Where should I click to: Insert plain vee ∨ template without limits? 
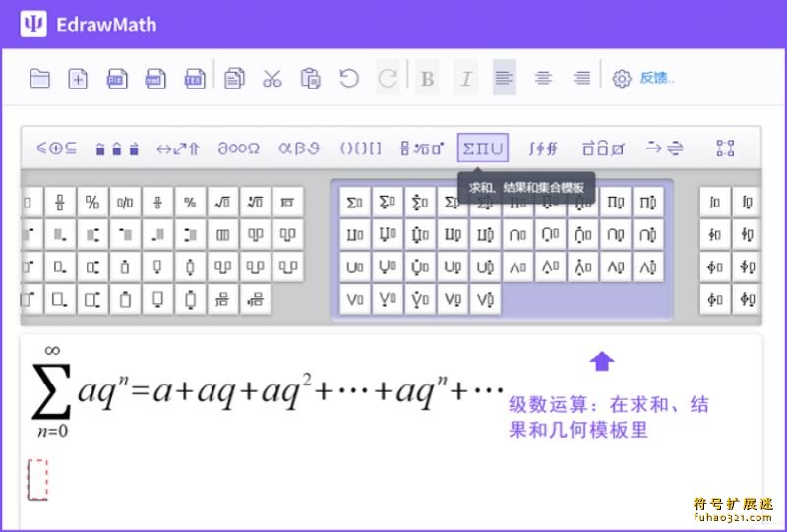point(355,300)
